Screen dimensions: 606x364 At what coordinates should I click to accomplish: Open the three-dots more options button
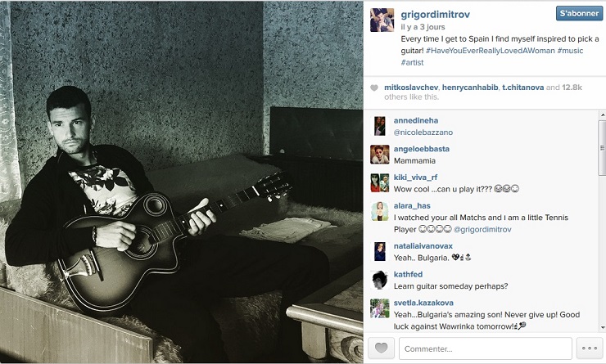point(590,348)
